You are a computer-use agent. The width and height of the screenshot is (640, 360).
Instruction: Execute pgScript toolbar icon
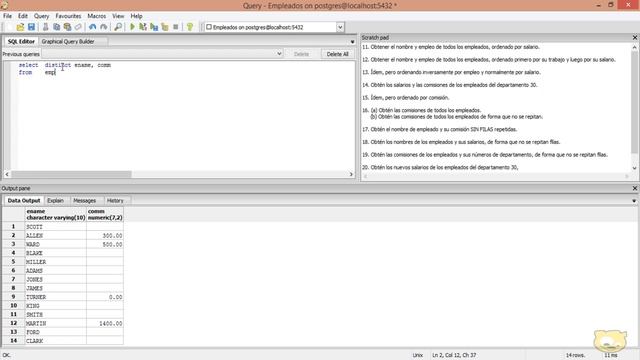coord(143,27)
